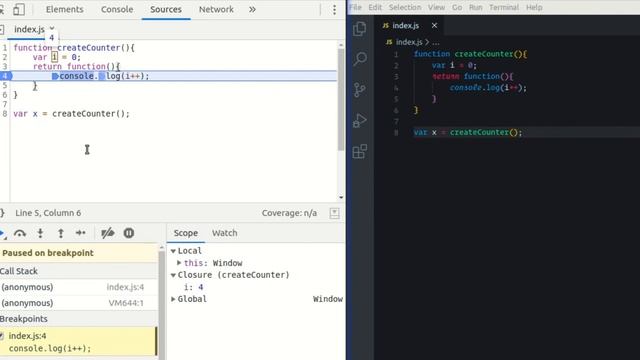Image resolution: width=640 pixels, height=360 pixels.
Task: Open the VS Code File menu
Action: pyautogui.click(x=355, y=7)
